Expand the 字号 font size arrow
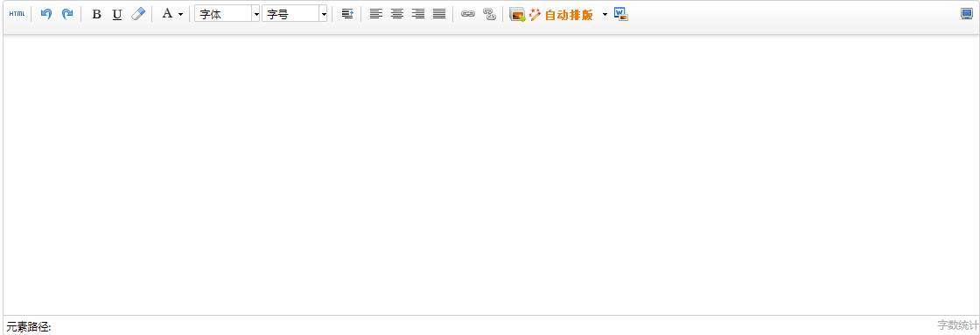 (x=323, y=14)
